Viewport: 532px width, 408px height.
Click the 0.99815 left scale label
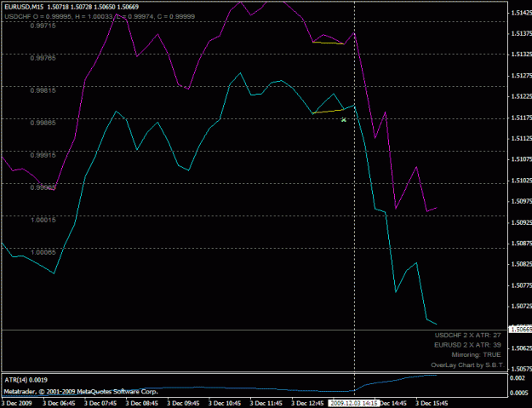(x=43, y=90)
